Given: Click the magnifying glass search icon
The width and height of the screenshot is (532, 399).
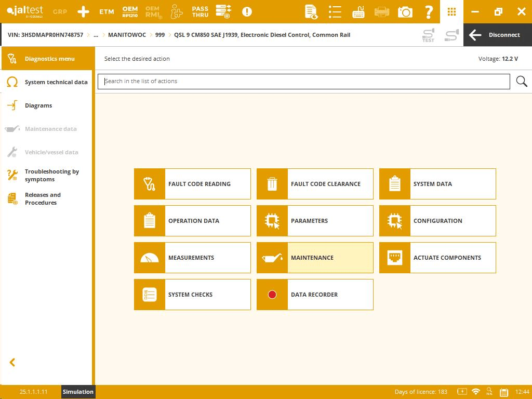Looking at the screenshot, I should [x=522, y=82].
